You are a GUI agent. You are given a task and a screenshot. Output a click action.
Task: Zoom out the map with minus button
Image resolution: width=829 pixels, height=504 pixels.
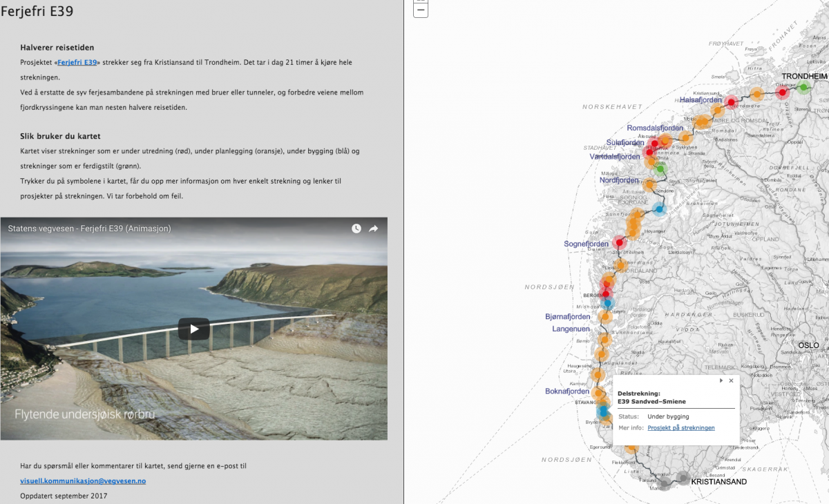point(420,10)
